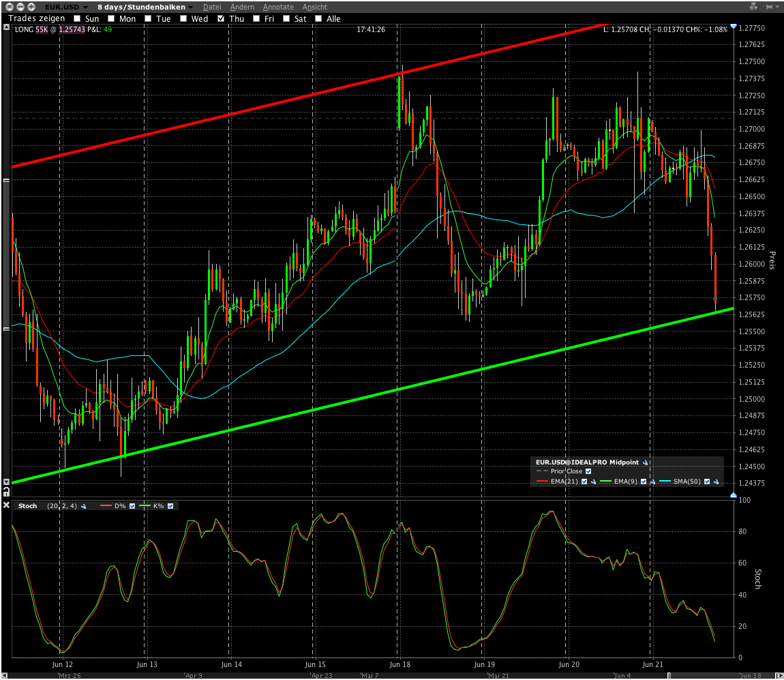The height and width of the screenshot is (680, 784).
Task: Click the P&L value 49
Action: click(x=108, y=29)
